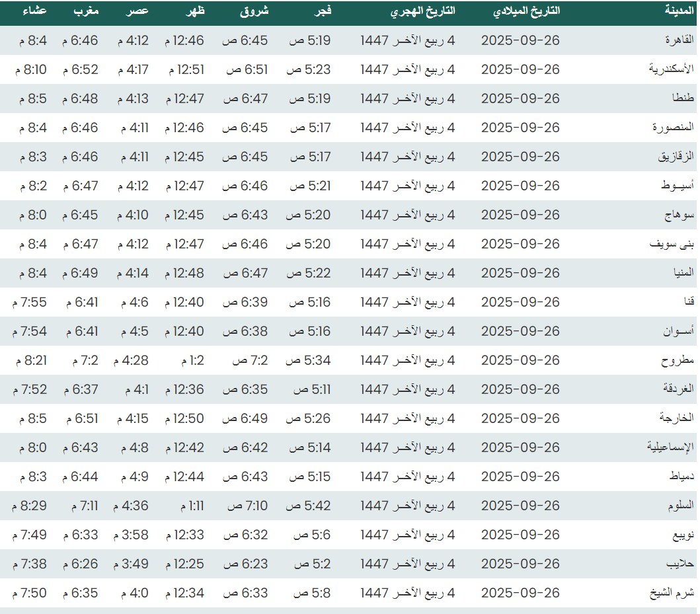The width and height of the screenshot is (700, 614).
Task: Click the Fajr time 5:42 for السلوم
Action: [308, 506]
